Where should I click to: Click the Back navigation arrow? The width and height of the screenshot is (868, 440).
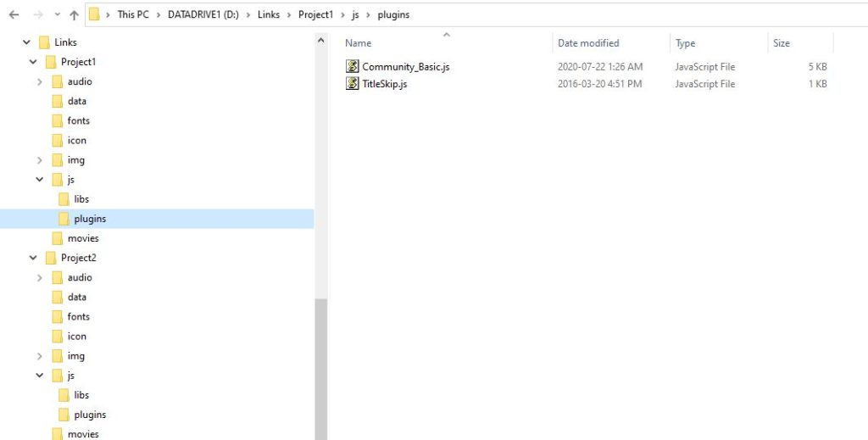[x=14, y=14]
